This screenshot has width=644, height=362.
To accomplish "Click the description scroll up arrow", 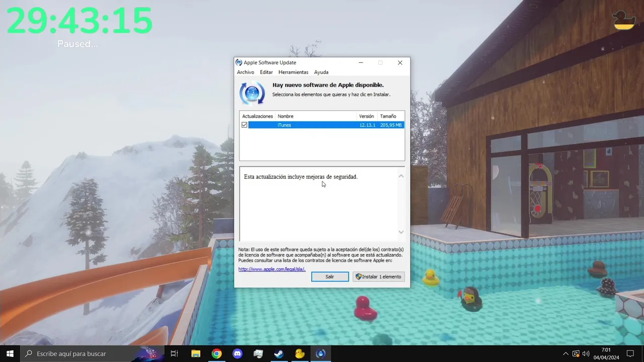I will pyautogui.click(x=401, y=176).
